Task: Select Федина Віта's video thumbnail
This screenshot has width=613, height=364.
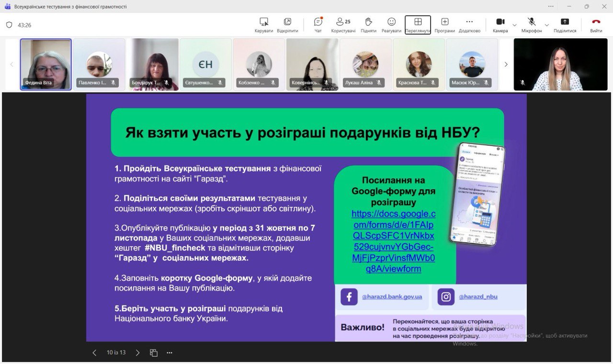Action: click(x=46, y=64)
